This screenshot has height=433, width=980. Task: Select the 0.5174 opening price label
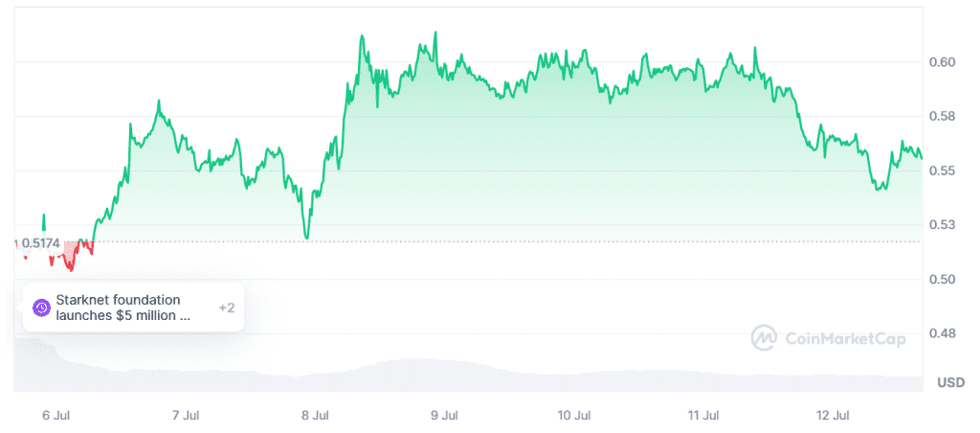tap(40, 243)
